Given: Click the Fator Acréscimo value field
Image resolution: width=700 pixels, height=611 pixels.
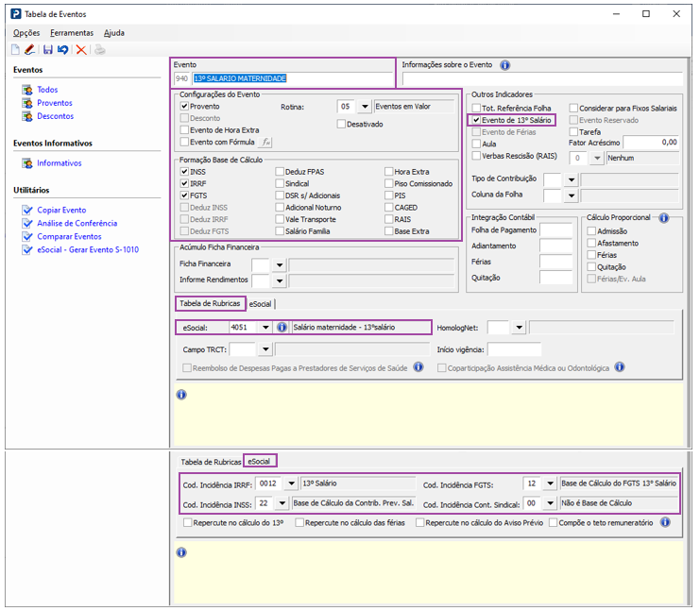Looking at the screenshot, I should (651, 143).
